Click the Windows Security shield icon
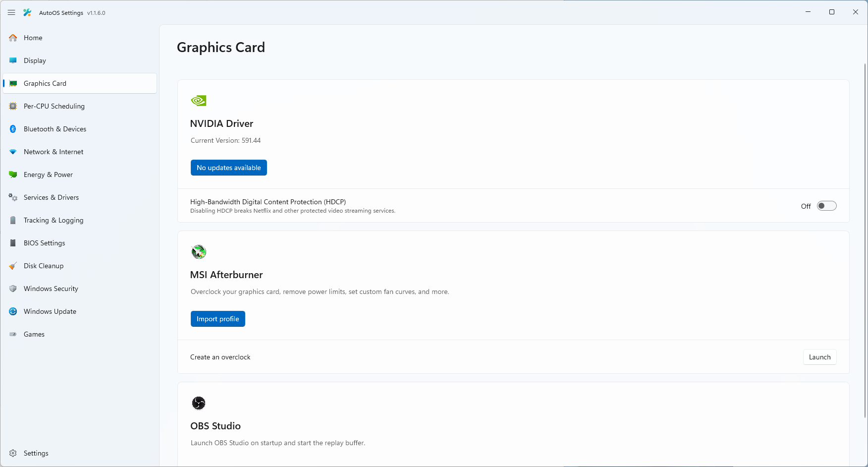 pos(13,289)
